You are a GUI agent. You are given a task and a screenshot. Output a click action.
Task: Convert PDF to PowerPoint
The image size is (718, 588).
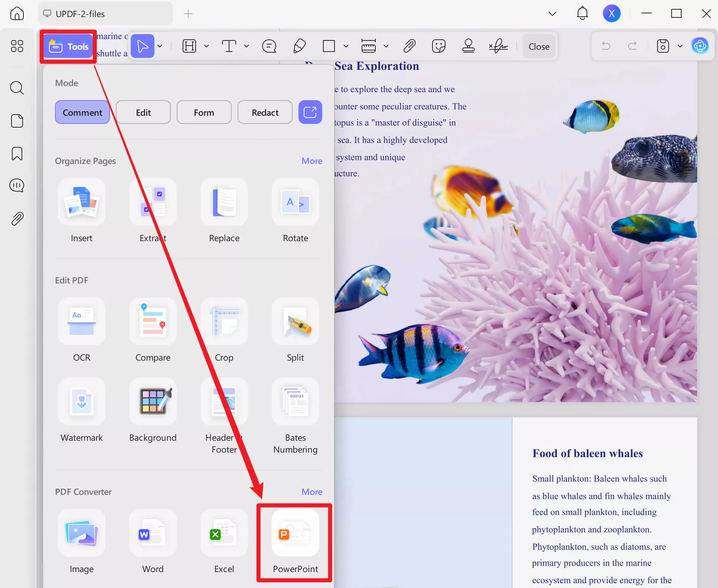pyautogui.click(x=295, y=533)
